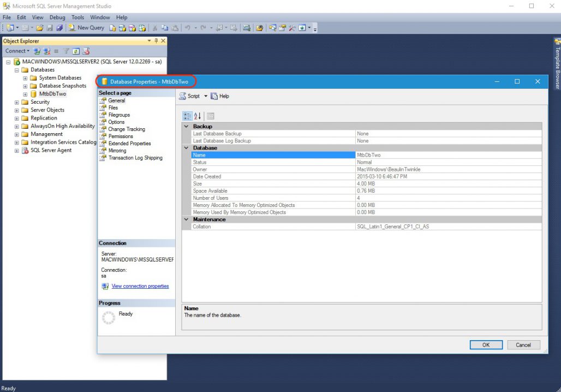Click Disconnect icon in Object Explorer toolbar

pyautogui.click(x=47, y=51)
